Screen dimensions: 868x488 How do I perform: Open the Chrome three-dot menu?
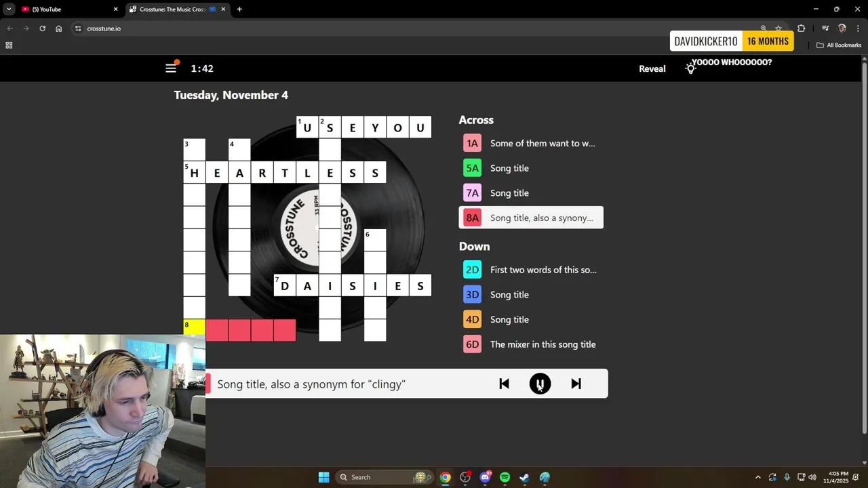pos(858,28)
